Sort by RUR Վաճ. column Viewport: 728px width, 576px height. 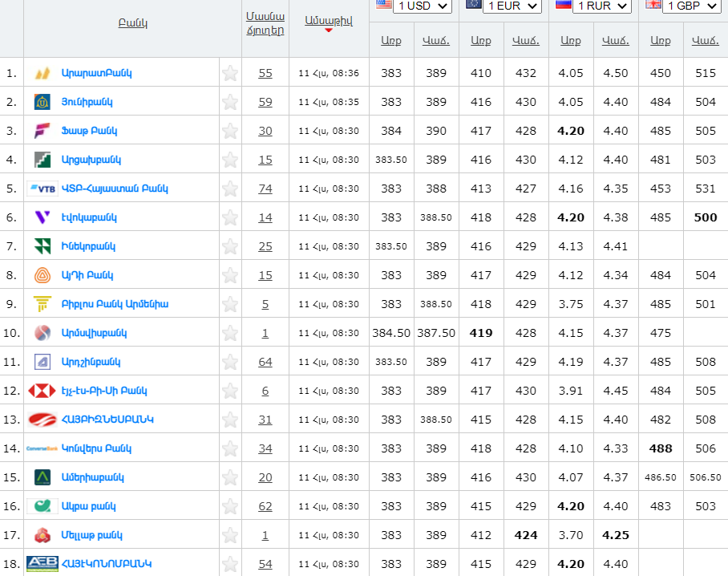pyautogui.click(x=616, y=40)
